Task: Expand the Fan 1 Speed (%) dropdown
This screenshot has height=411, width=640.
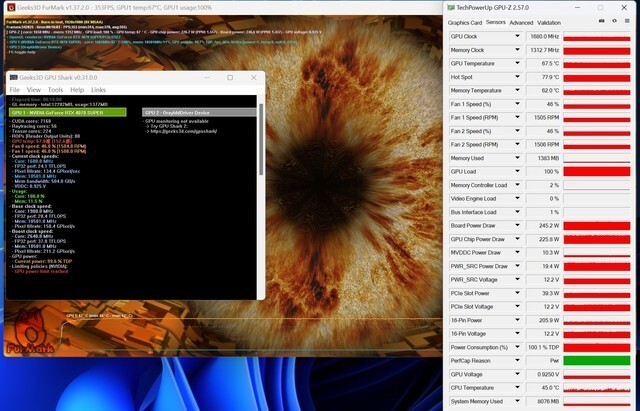Action: pyautogui.click(x=517, y=104)
